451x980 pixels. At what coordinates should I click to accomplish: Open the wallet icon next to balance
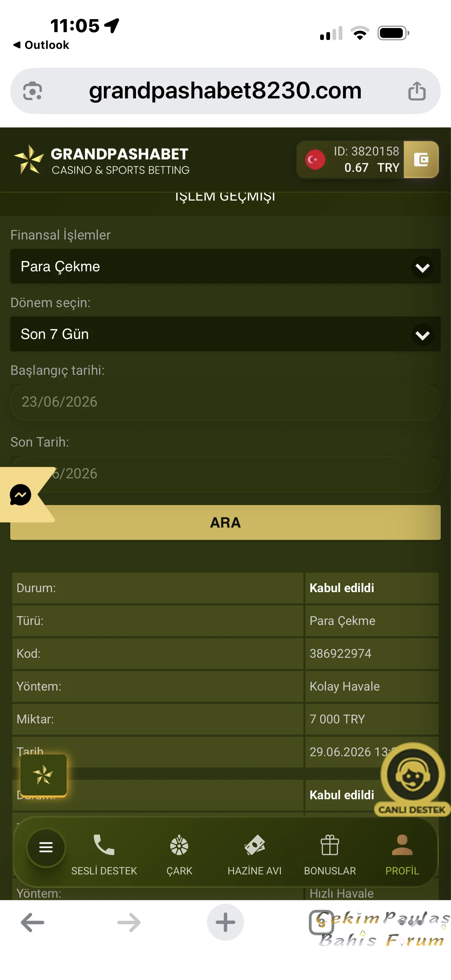421,159
